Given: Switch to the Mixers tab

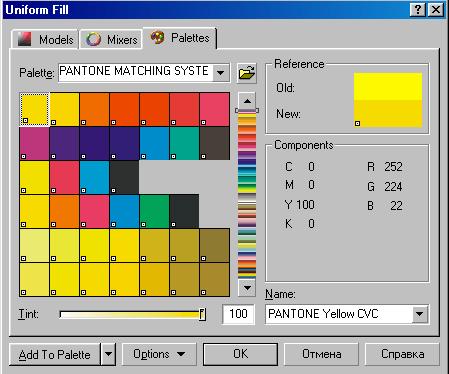Looking at the screenshot, I should tap(111, 40).
